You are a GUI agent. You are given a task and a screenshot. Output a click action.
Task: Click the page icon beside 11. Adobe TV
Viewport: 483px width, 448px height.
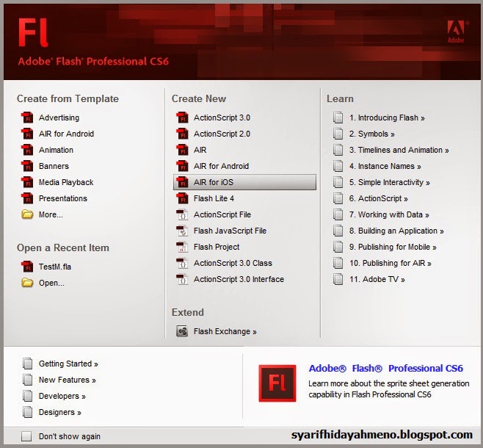point(338,279)
